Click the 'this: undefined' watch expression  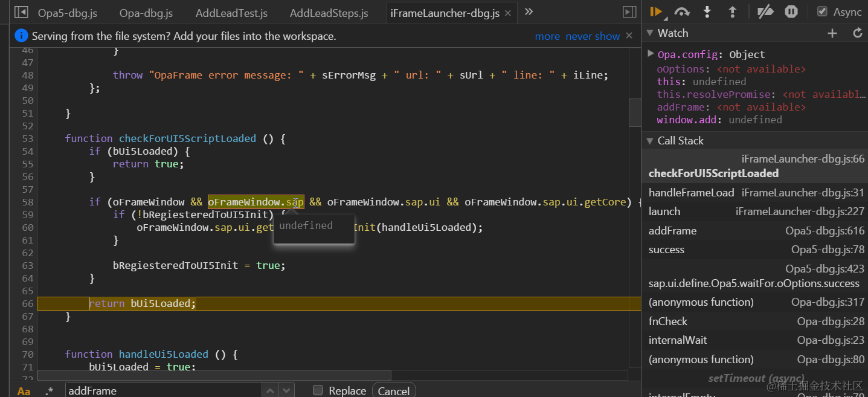(701, 82)
